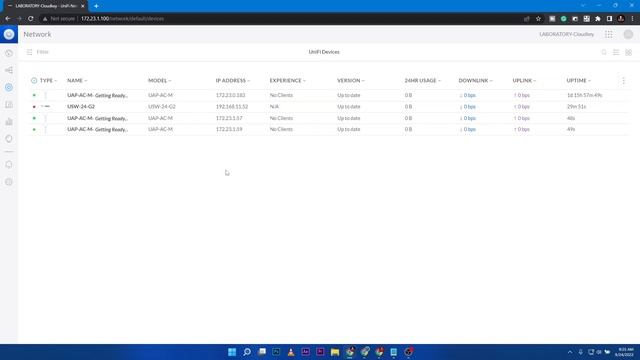Image resolution: width=640 pixels, height=360 pixels.
Task: Sort by NAME column
Action: click(77, 80)
